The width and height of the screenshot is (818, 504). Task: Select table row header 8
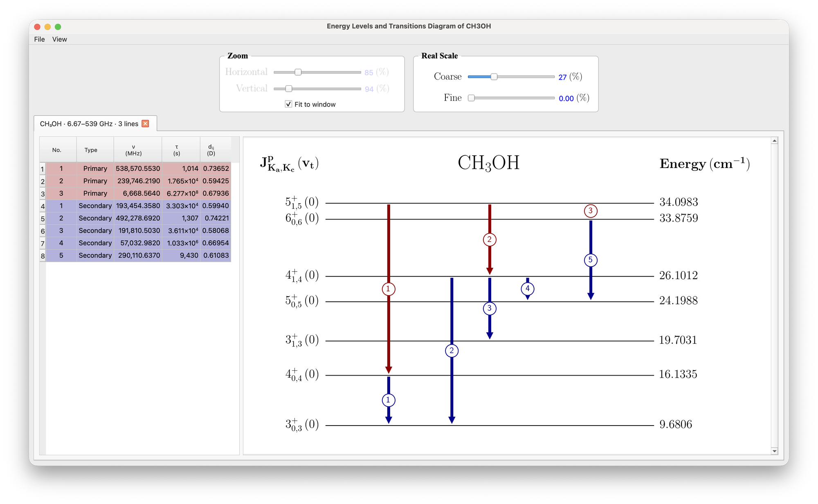click(43, 256)
